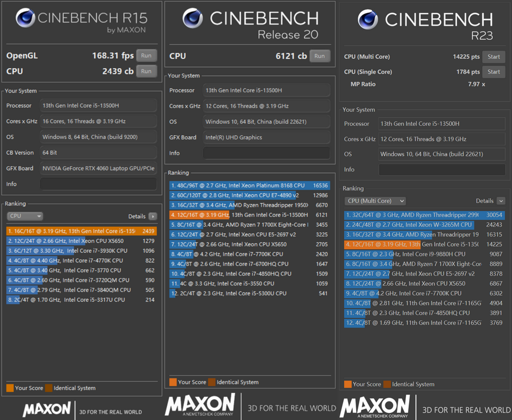Image resolution: width=512 pixels, height=420 pixels.
Task: Select the Core i7-6700HQ row scoring 1647
Action: [x=249, y=264]
